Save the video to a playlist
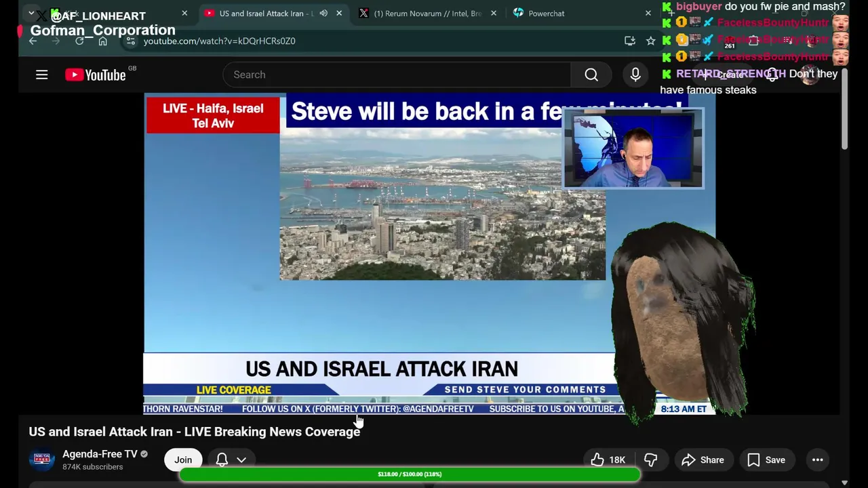868x488 pixels. click(766, 460)
